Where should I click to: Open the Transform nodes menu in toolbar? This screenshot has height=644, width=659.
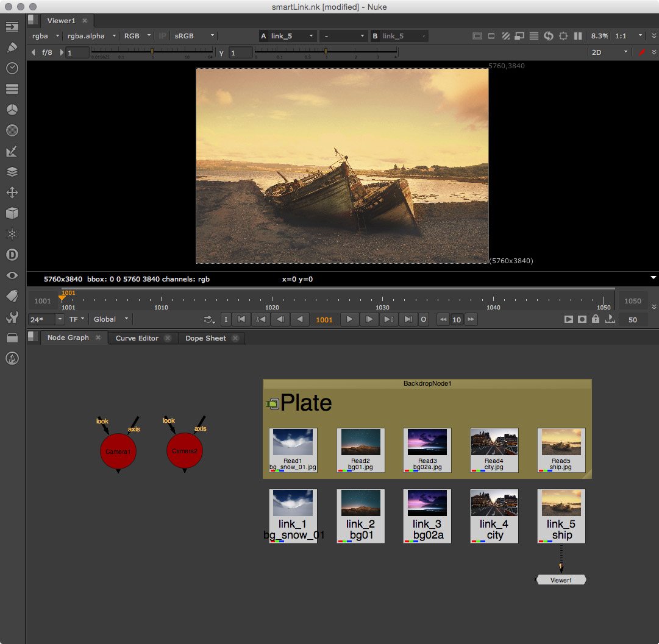click(x=12, y=193)
